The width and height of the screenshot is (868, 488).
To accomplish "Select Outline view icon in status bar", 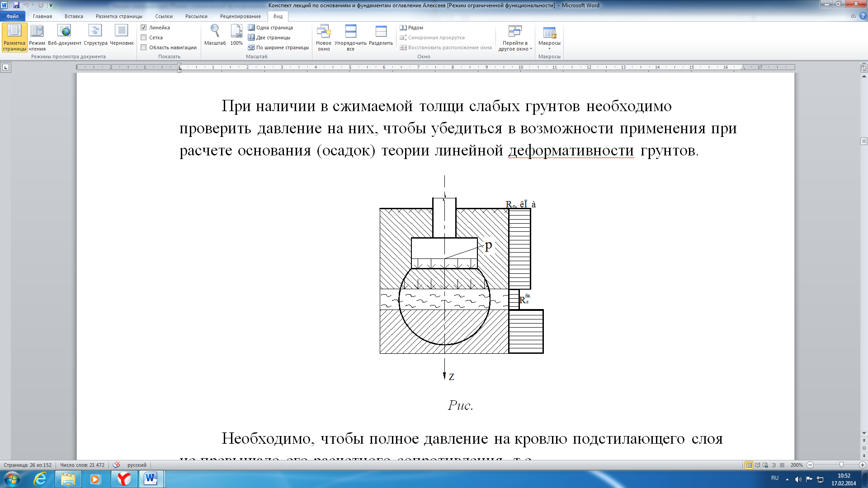I will pyautogui.click(x=774, y=465).
